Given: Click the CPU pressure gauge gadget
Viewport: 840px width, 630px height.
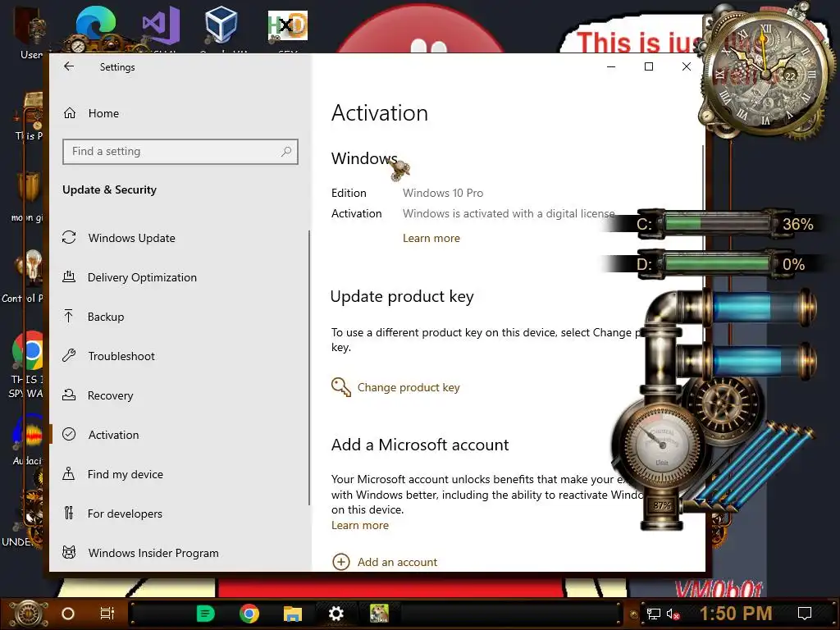Looking at the screenshot, I should pyautogui.click(x=662, y=446).
